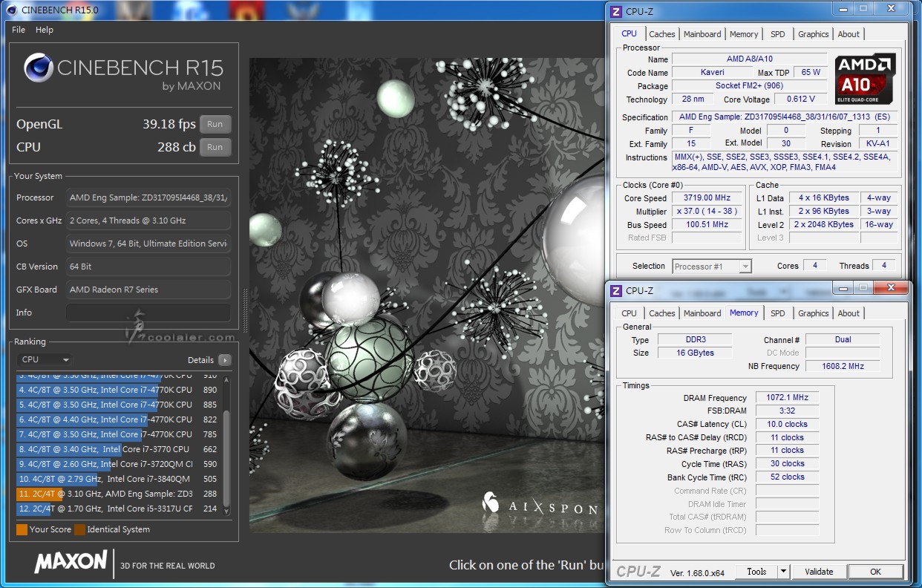
Task: Click the ranking list scroll-down arrow
Action: tap(226, 512)
